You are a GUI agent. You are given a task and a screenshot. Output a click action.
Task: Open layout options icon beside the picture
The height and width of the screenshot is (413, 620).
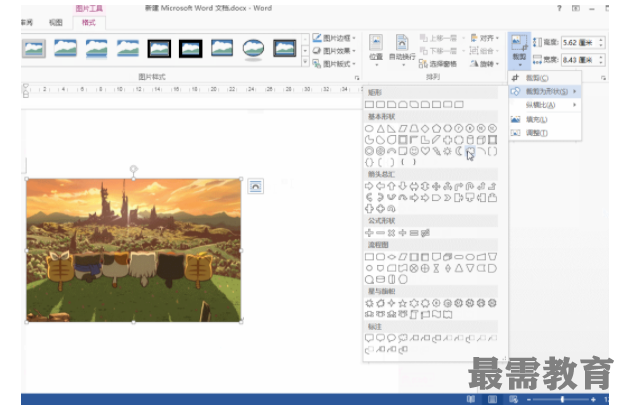[255, 186]
